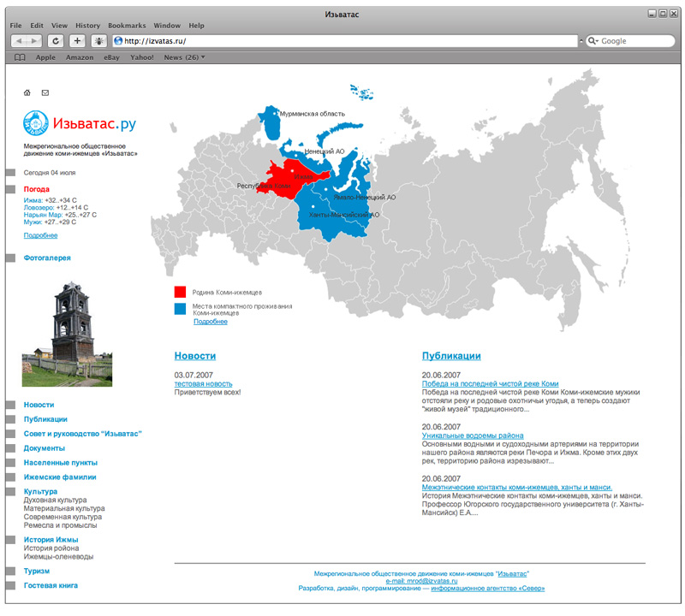Image resolution: width=685 pixels, height=616 pixels.
Task: Open the View menu
Action: click(x=59, y=26)
